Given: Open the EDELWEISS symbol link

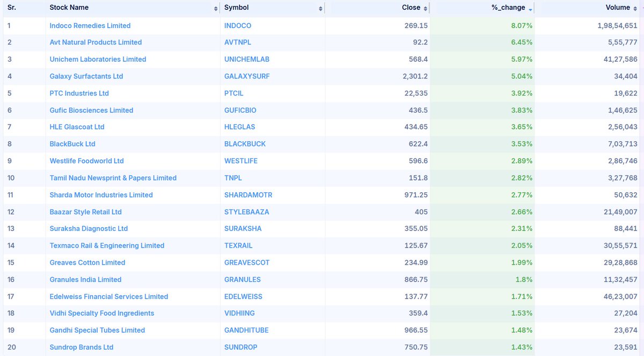Looking at the screenshot, I should pos(243,296).
